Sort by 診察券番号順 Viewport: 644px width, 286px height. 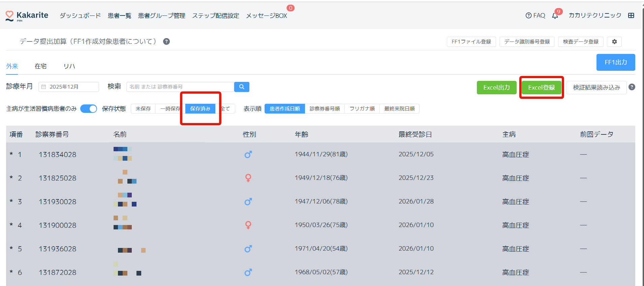click(325, 108)
